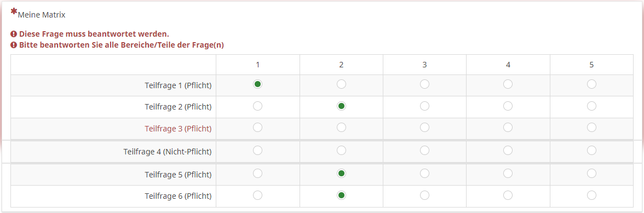Click the selected radio of Teilfrage 1

(x=257, y=84)
